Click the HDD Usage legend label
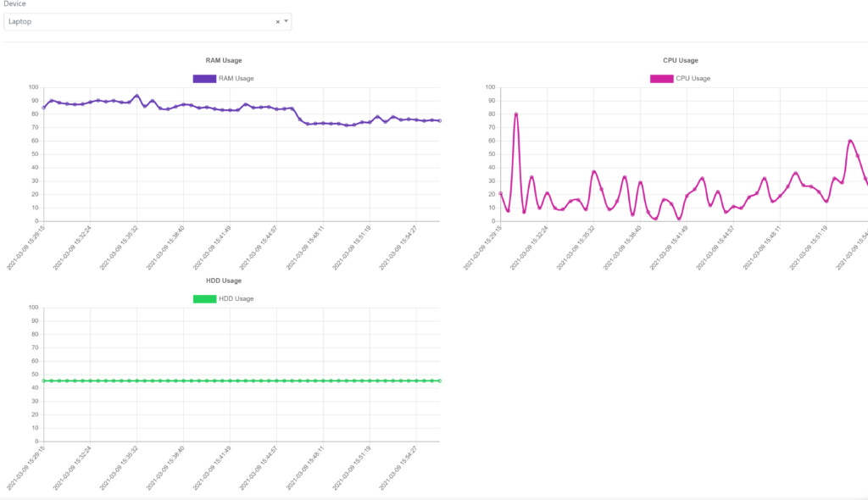The image size is (868, 500). point(236,299)
